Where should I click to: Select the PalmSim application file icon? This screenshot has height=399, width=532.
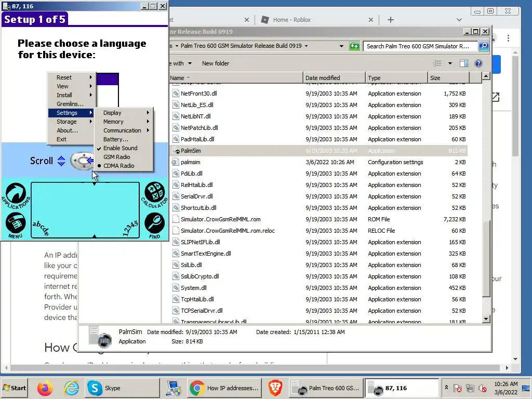point(176,151)
